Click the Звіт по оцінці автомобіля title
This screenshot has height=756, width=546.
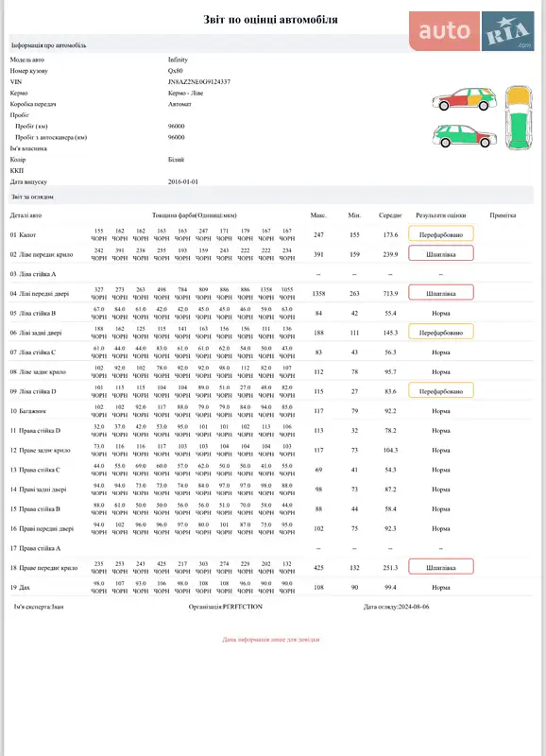tap(270, 20)
